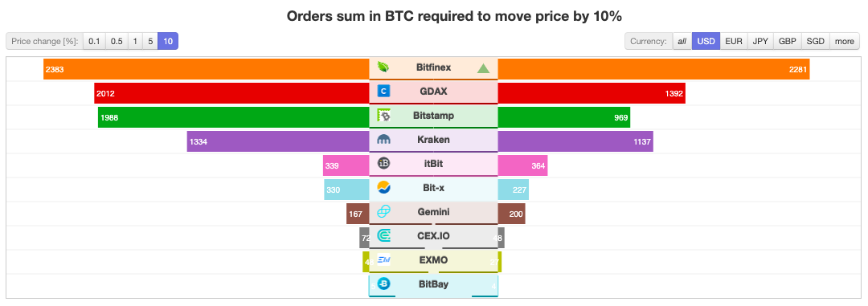Select the 5 percent price change option
The height and width of the screenshot is (306, 868).
150,41
